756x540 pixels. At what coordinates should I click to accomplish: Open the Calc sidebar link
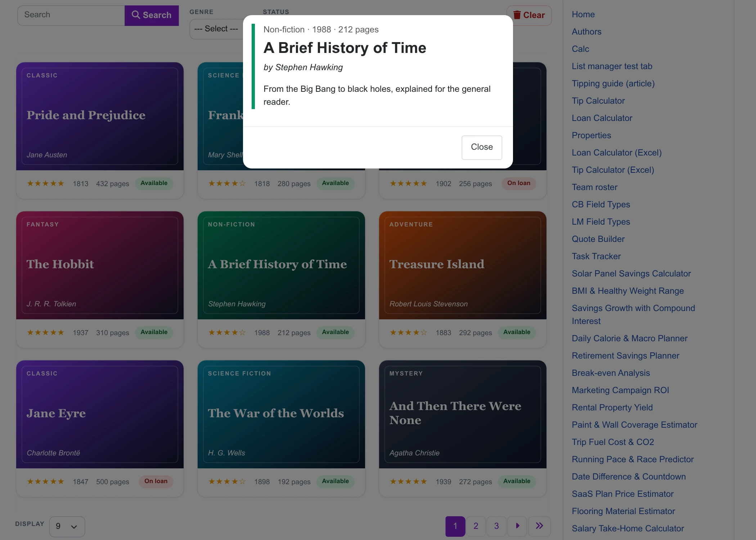[580, 49]
